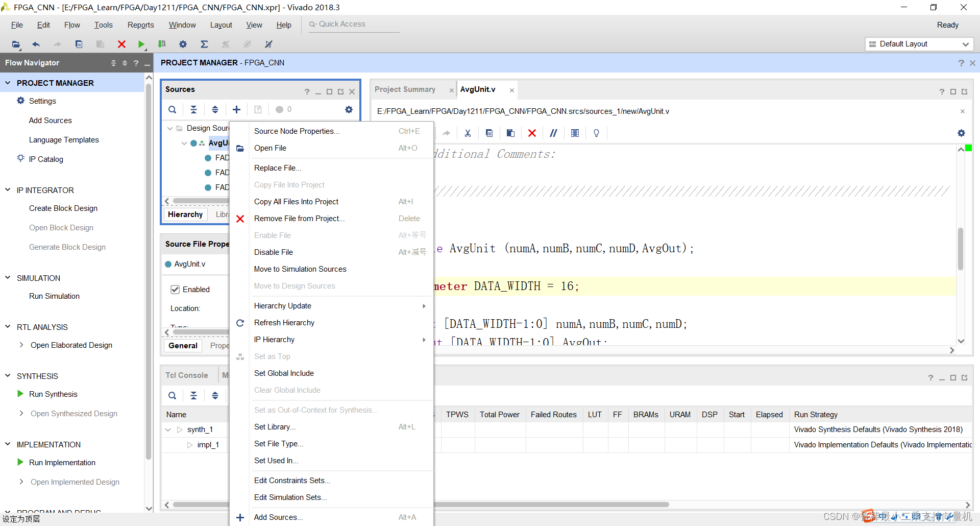Click the green Run arrow in main toolbar
This screenshot has width=980, height=526.
tap(141, 44)
